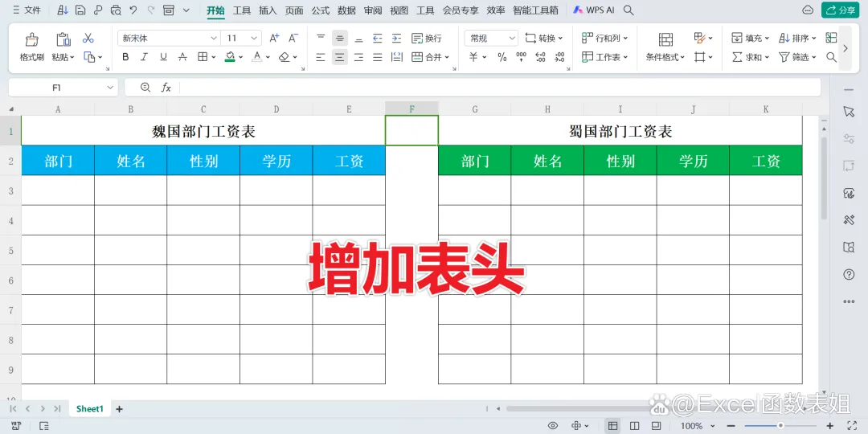Toggle Strikethrough formatting
868x434 pixels.
[x=182, y=57]
